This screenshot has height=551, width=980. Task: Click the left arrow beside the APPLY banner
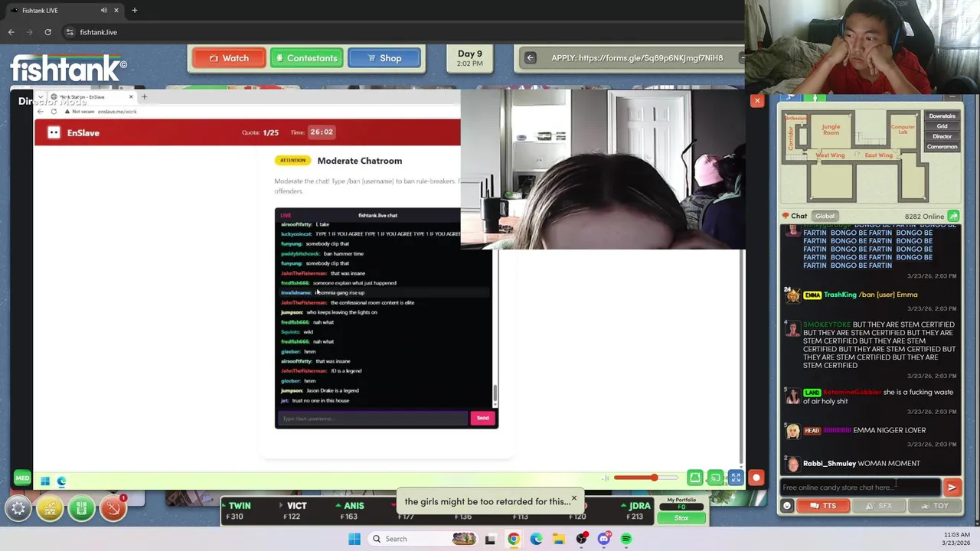(x=530, y=58)
